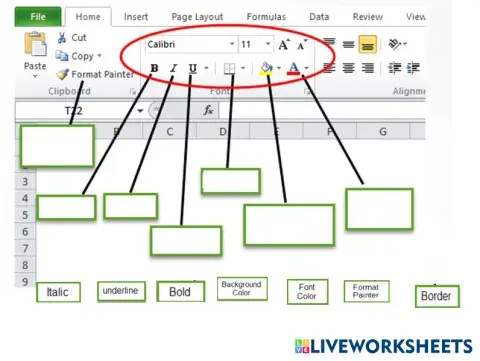Center text horizontally
Viewport: 480px width, 361px height.
pyautogui.click(x=348, y=68)
